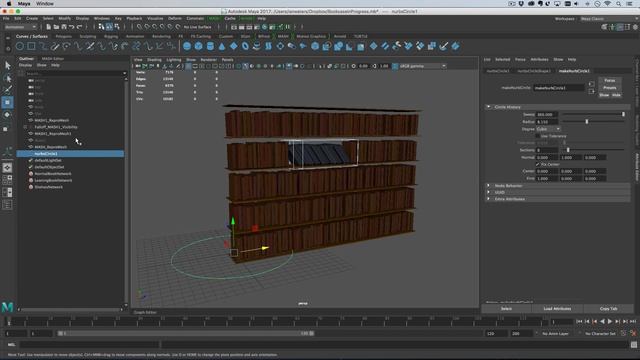Click the undo arrow icon
The height and width of the screenshot is (360, 640).
pos(72,27)
